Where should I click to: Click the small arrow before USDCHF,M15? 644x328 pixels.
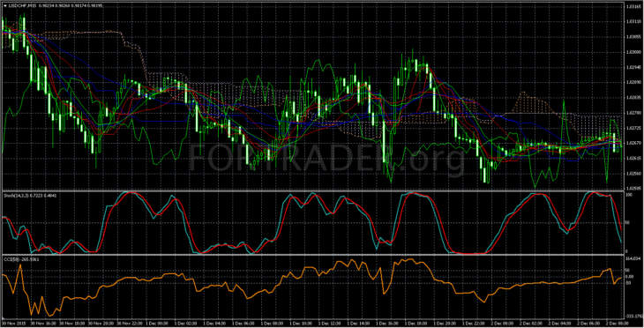[x=5, y=6]
